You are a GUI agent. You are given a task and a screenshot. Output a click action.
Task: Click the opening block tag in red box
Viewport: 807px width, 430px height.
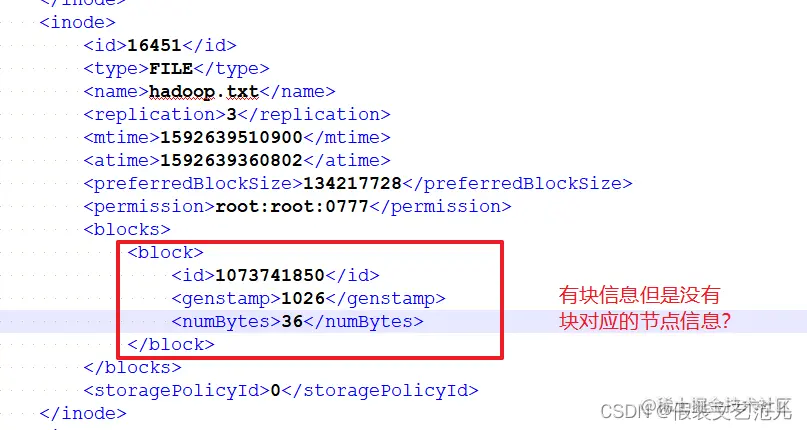[x=165, y=252]
